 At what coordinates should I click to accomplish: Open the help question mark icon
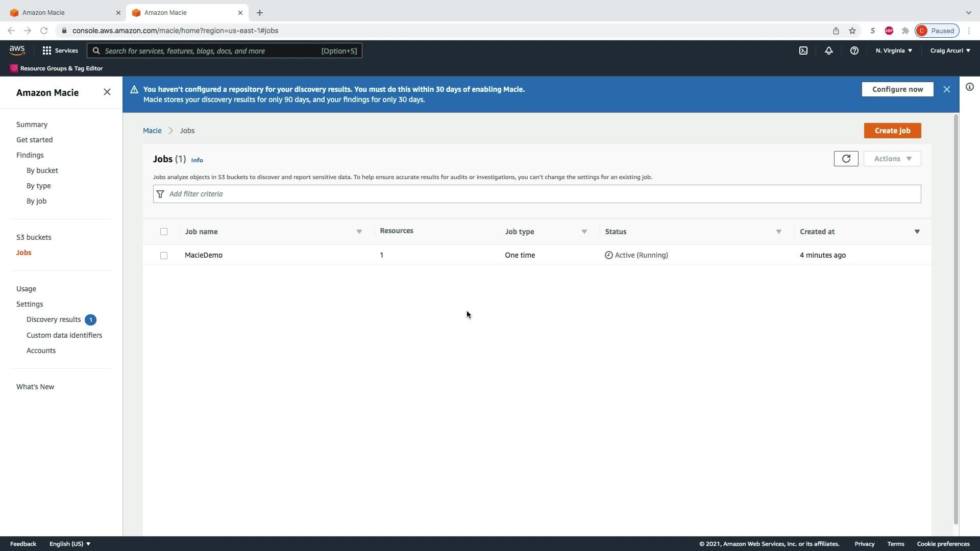[854, 51]
